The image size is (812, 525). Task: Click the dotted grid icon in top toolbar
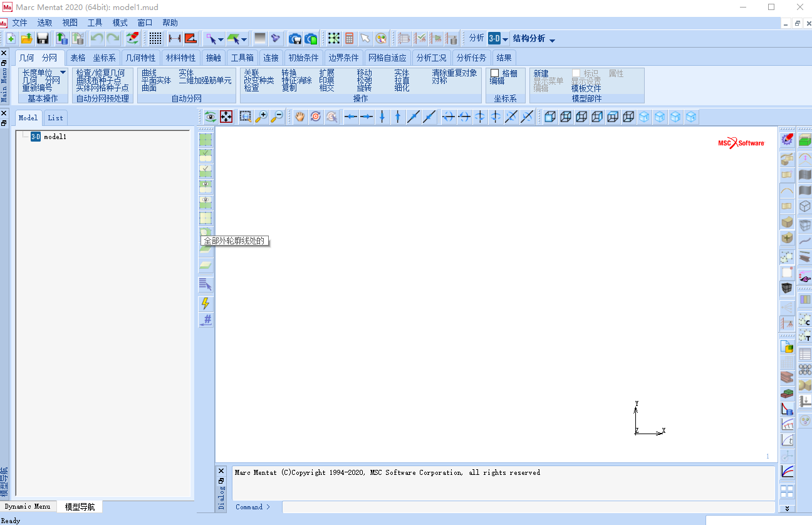[155, 39]
